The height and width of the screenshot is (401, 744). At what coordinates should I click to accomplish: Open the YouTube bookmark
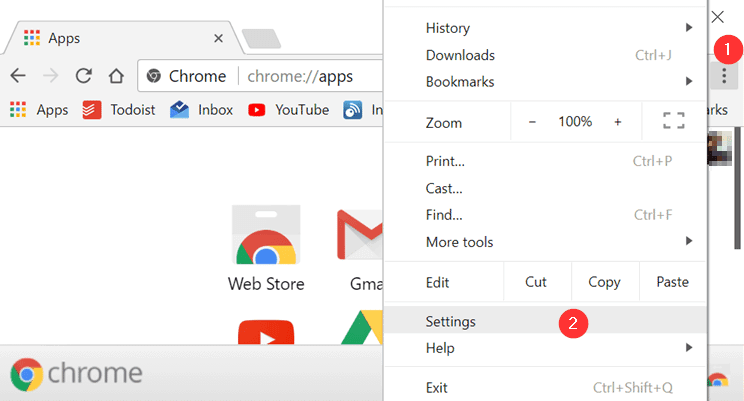click(x=289, y=110)
